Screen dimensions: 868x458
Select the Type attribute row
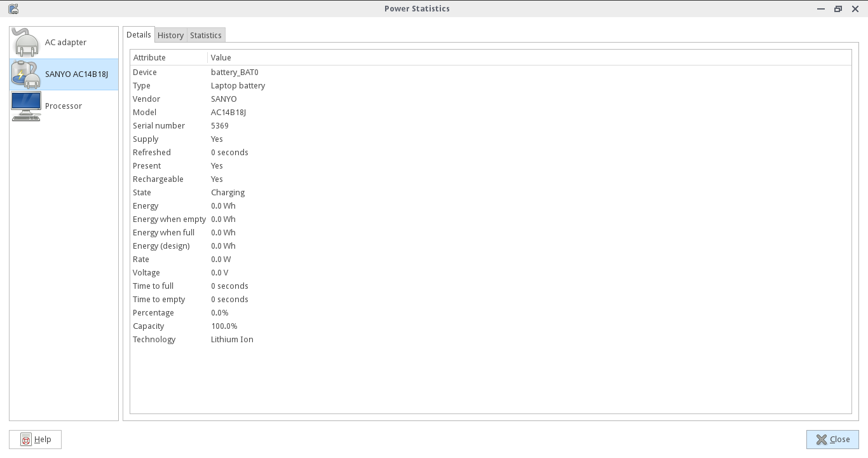click(x=142, y=86)
